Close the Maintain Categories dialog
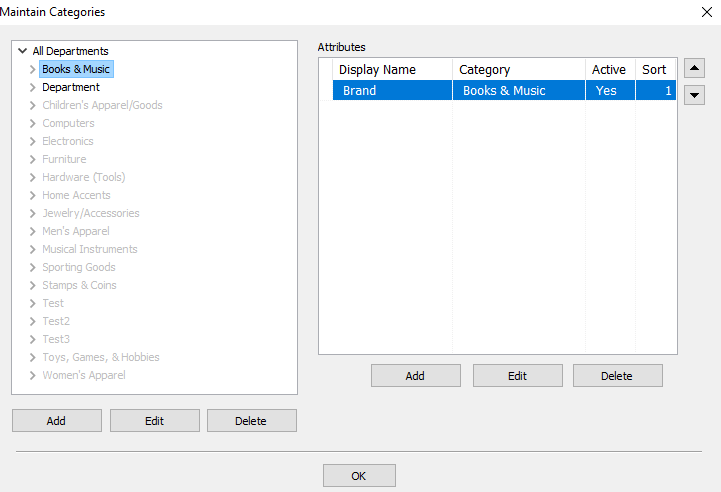Viewport: 721px width, 492px height. pyautogui.click(x=707, y=12)
